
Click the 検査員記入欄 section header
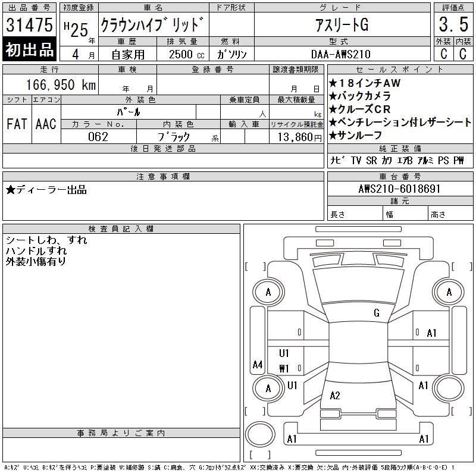click(121, 229)
